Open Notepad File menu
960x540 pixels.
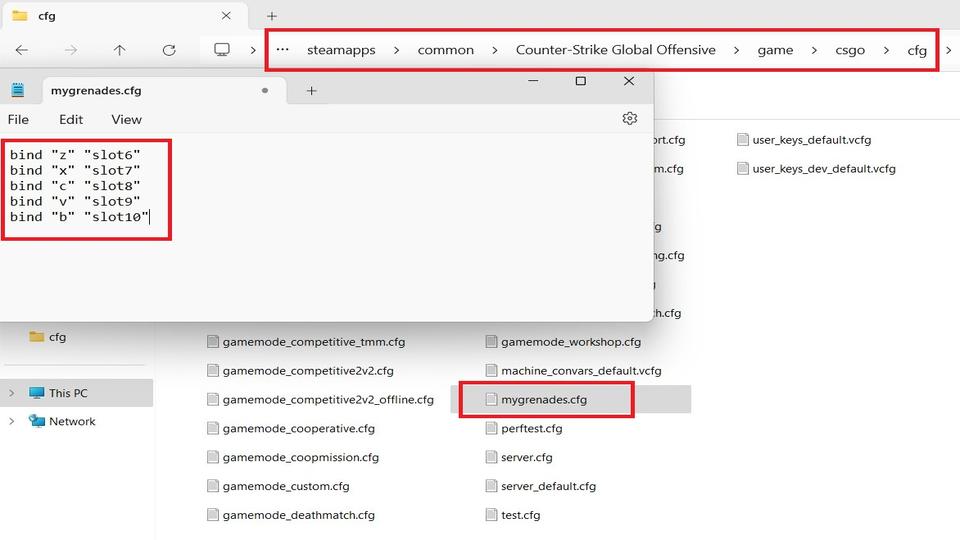point(18,119)
